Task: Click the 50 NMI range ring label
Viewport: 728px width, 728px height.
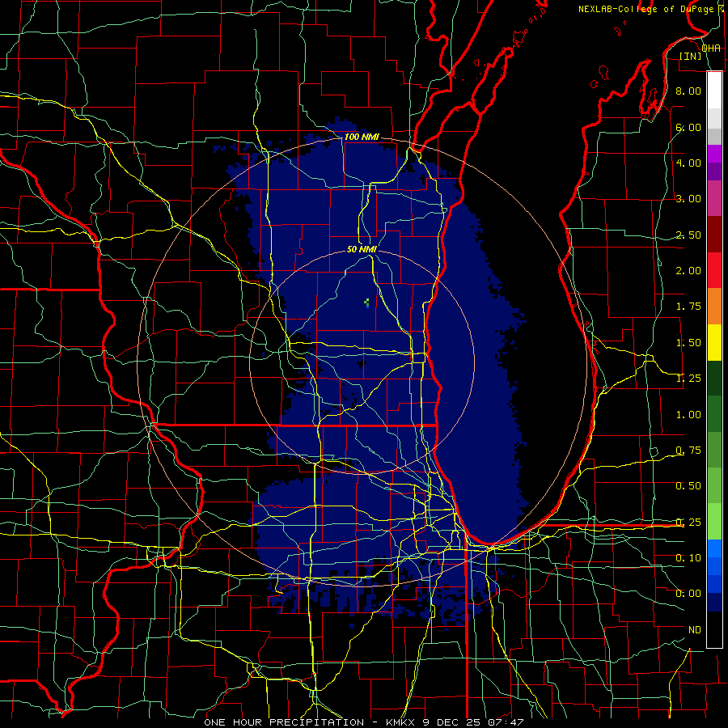Action: coord(362,249)
